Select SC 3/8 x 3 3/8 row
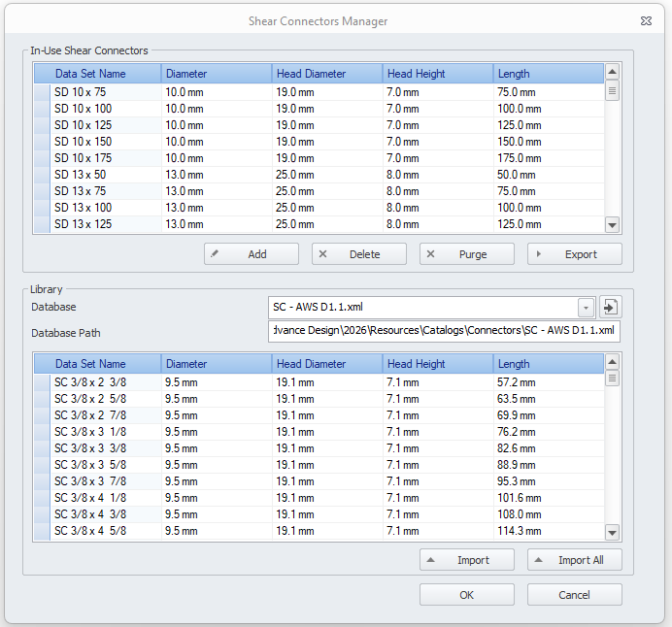Image resolution: width=672 pixels, height=627 pixels. click(319, 448)
